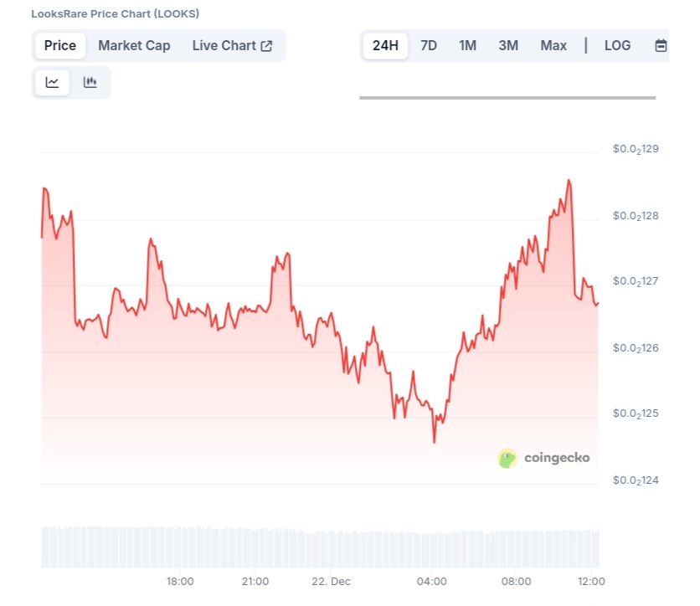
Task: Select the Price tab
Action: click(x=59, y=45)
